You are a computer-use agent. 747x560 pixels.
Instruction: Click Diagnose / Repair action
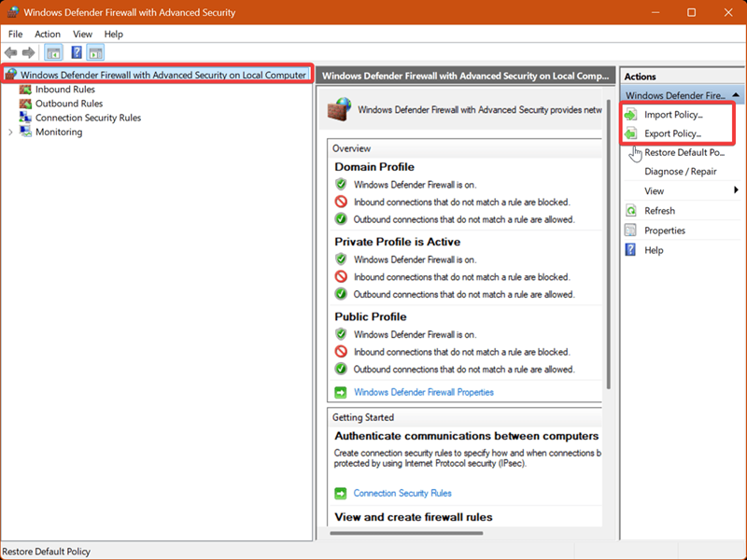pyautogui.click(x=681, y=172)
